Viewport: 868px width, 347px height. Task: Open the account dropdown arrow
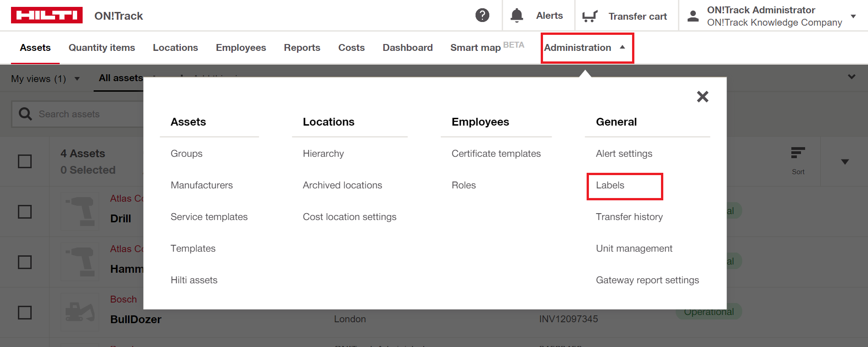[853, 17]
